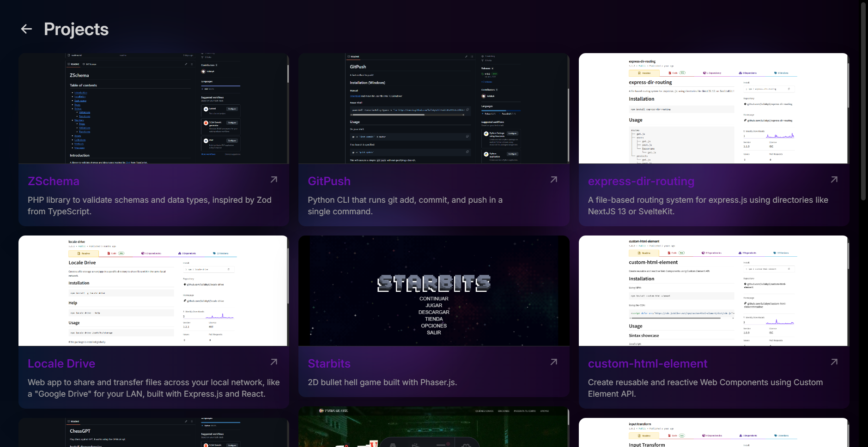The image size is (868, 447).
Task: Click the Starbits game menu thumbnail
Action: 434,291
